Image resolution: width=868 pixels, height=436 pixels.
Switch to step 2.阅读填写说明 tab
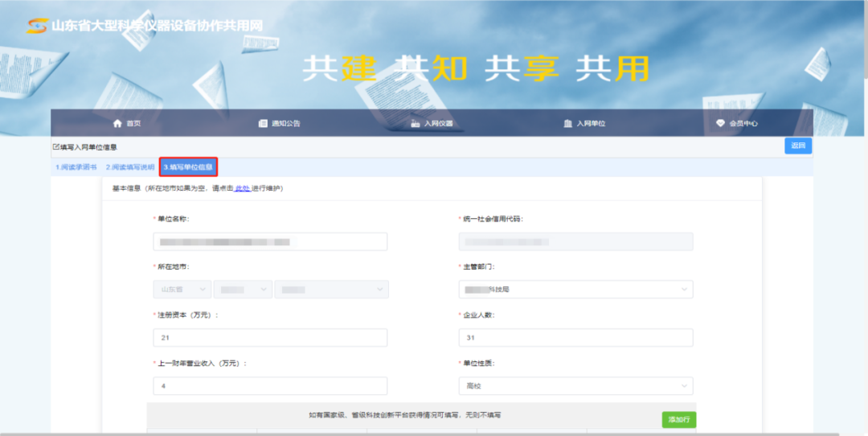[129, 167]
